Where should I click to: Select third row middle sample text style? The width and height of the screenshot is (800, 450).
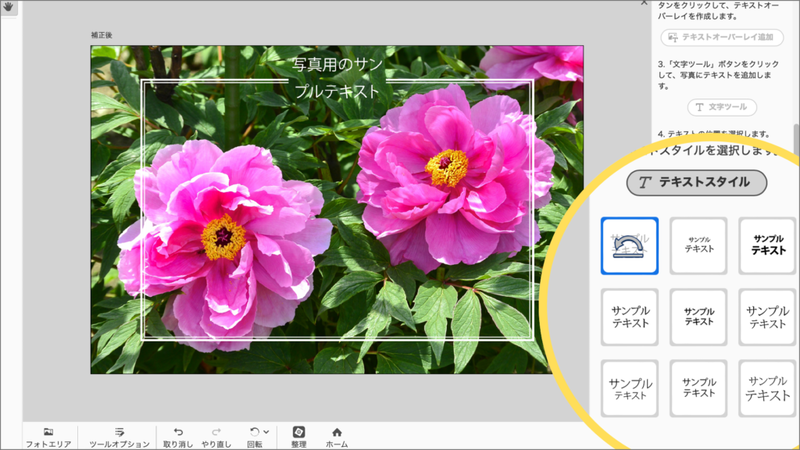click(x=698, y=388)
